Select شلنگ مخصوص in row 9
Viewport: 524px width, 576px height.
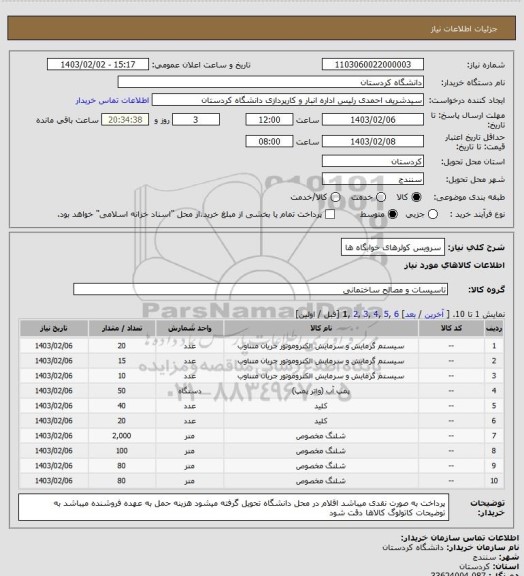tap(321, 466)
